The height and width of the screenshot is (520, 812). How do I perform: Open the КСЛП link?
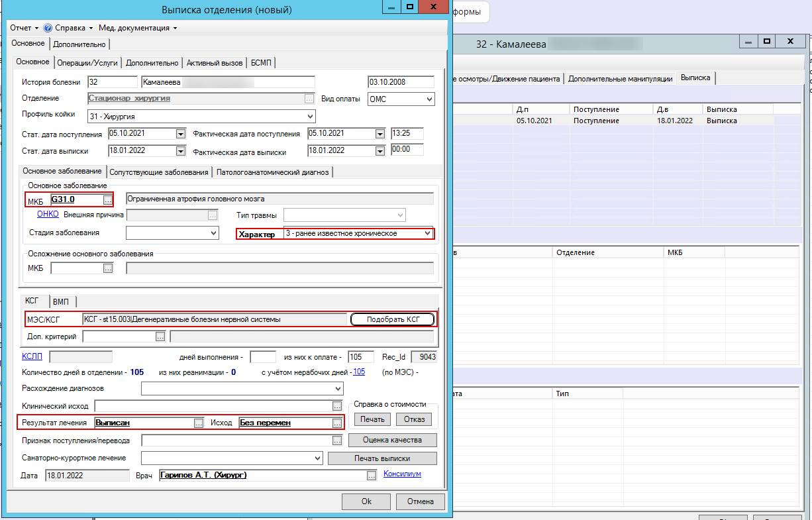coord(32,356)
